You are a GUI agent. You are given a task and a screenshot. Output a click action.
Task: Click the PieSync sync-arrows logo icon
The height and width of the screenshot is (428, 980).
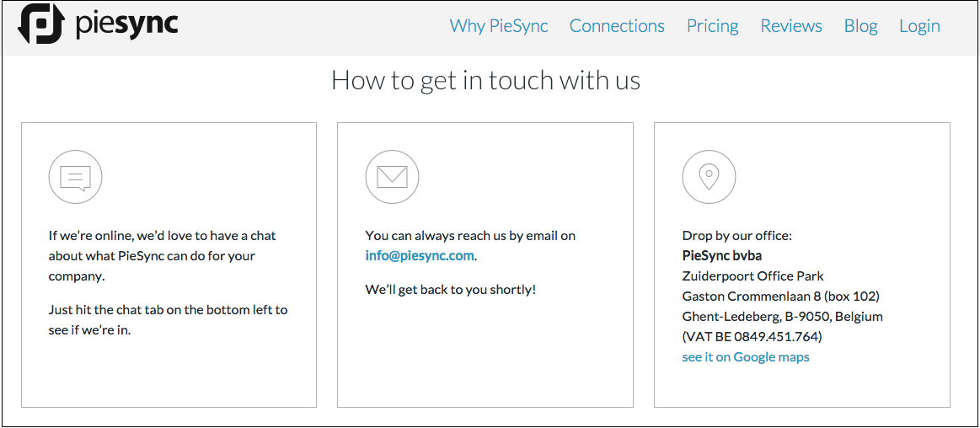41,24
